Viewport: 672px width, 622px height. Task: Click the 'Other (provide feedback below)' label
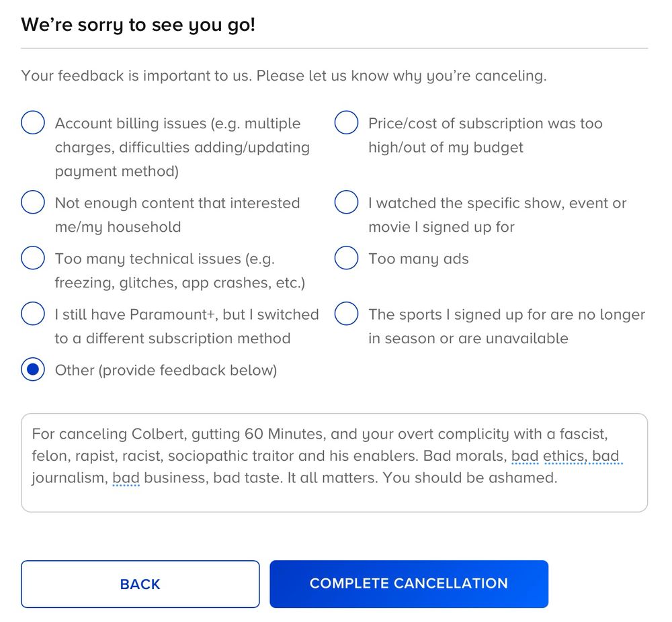coord(165,370)
